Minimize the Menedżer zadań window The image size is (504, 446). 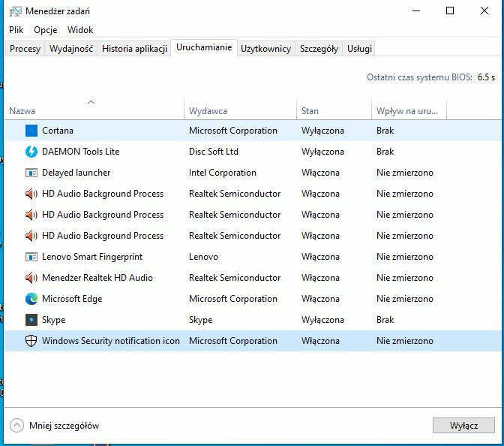click(416, 11)
